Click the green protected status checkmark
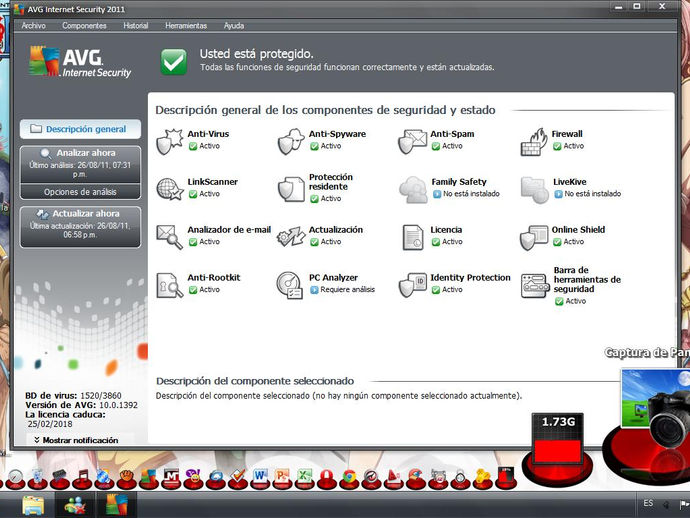The width and height of the screenshot is (690, 518). point(173,62)
